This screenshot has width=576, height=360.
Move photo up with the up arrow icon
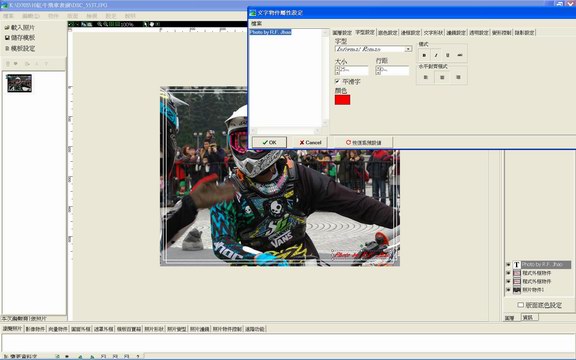point(36,64)
